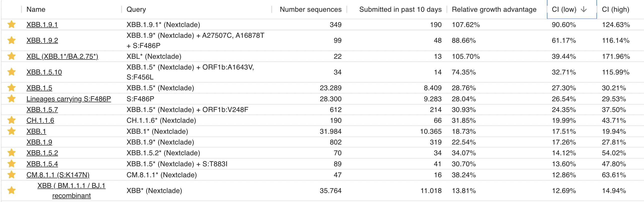Image resolution: width=644 pixels, height=202 pixels.
Task: Sort by Relative growth advantage column
Action: [494, 9]
